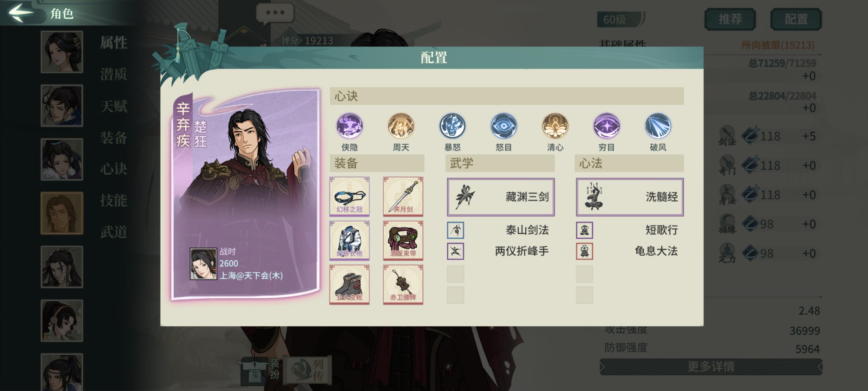
Task: Choose the 洗髓经 inner method entry
Action: click(629, 197)
